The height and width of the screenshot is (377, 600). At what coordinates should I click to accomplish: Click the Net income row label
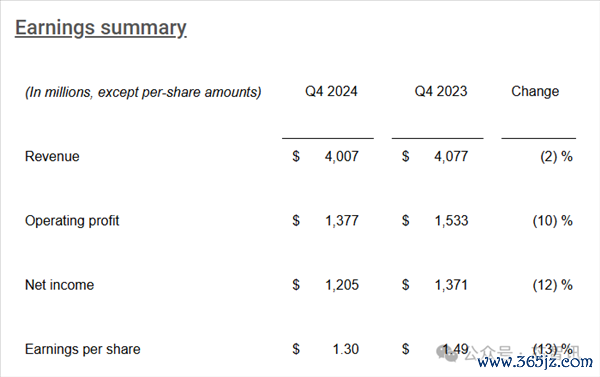point(59,285)
